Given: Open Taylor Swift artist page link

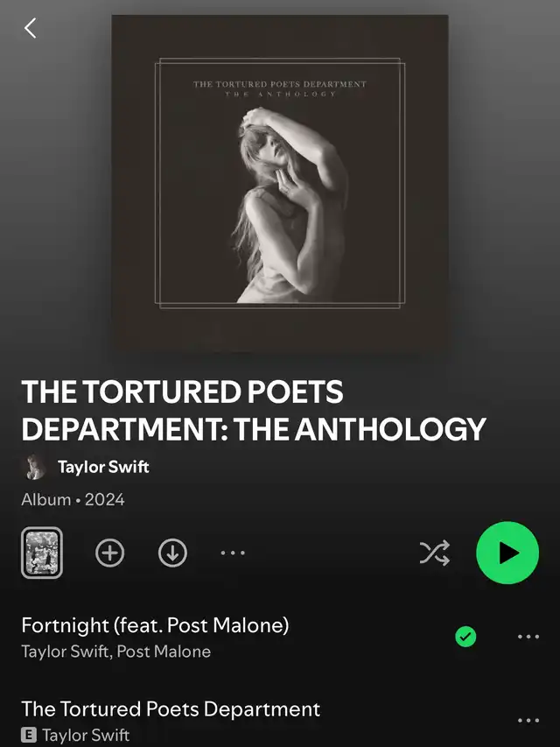Looking at the screenshot, I should point(103,467).
